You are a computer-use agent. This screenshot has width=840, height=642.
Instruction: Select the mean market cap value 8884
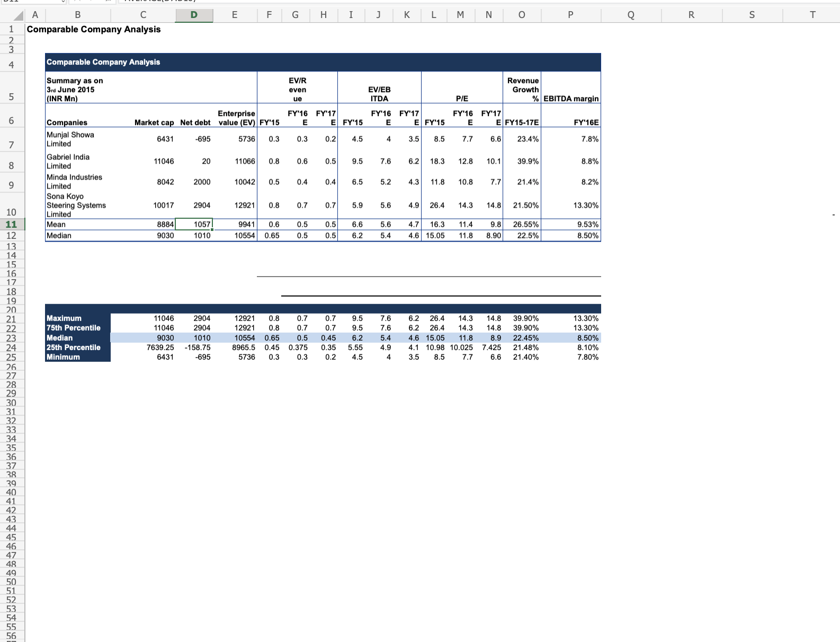click(x=165, y=225)
